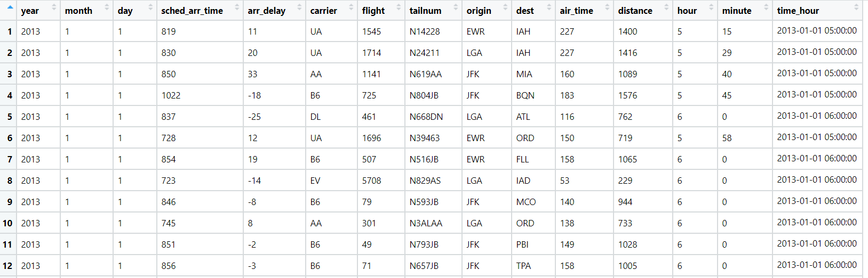Sort by sched_arr_time using its arrows

pyautogui.click(x=237, y=7)
